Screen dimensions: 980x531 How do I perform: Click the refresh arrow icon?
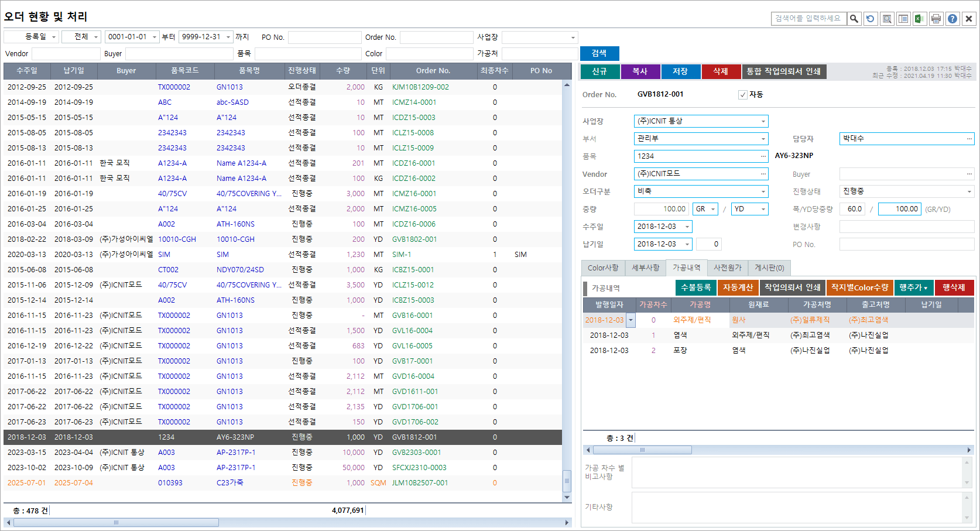[x=871, y=19]
